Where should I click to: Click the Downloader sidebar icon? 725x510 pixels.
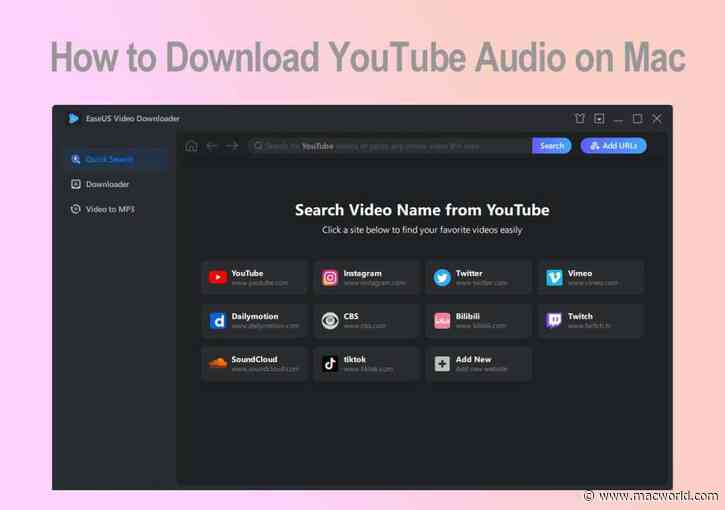(75, 184)
